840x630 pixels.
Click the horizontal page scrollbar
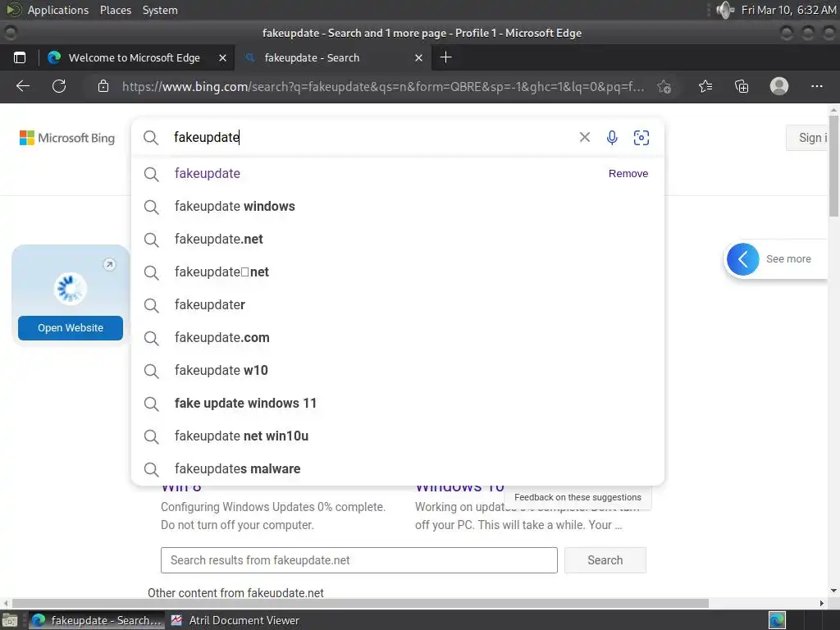click(360, 603)
